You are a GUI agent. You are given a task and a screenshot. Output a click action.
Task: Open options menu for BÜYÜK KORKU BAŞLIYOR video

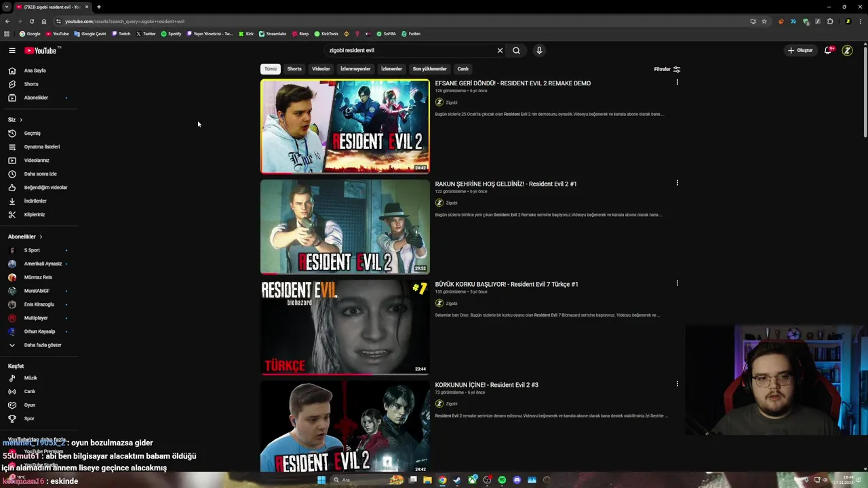(677, 283)
